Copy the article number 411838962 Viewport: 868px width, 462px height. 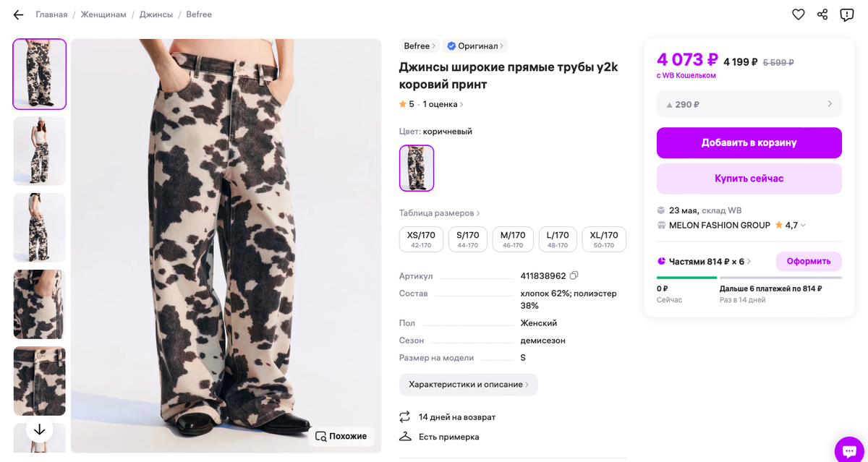coord(574,275)
